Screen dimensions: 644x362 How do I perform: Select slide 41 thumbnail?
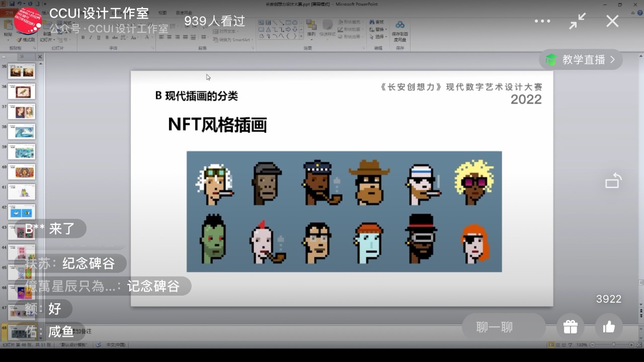[x=22, y=192]
